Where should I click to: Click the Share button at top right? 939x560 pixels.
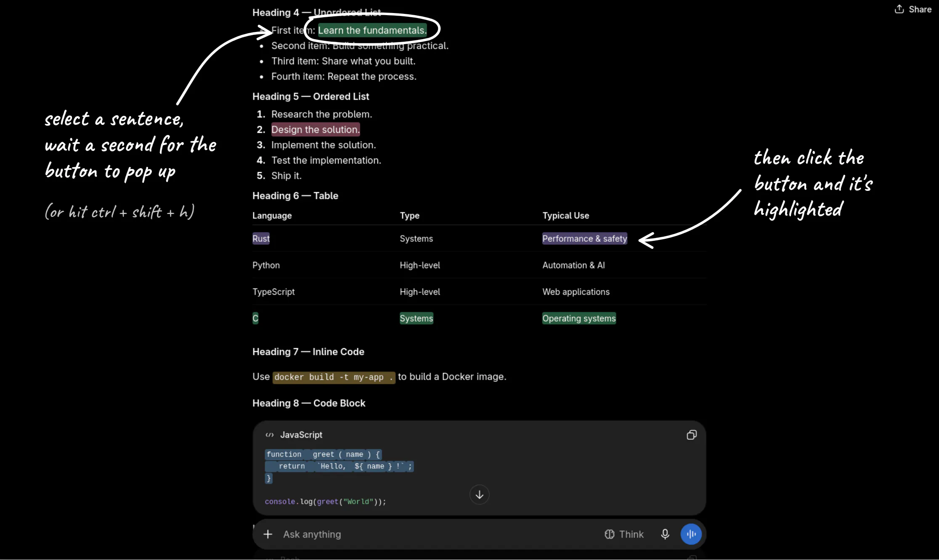(x=913, y=9)
